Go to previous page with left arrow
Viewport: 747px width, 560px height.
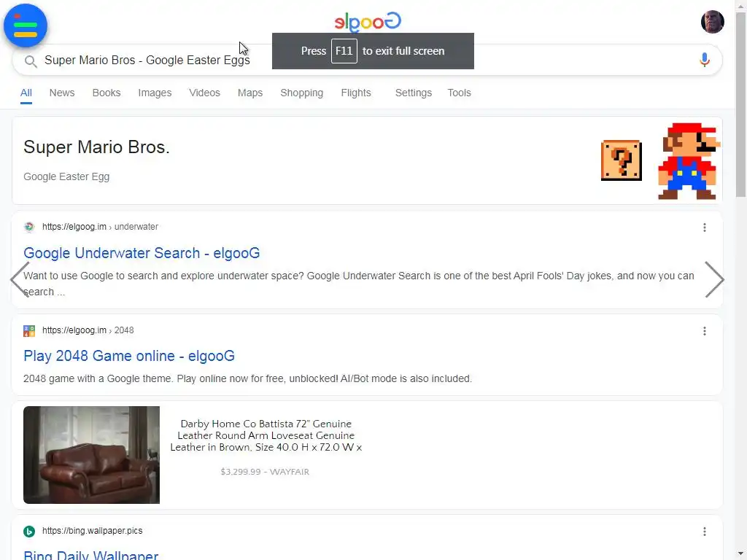click(x=20, y=279)
